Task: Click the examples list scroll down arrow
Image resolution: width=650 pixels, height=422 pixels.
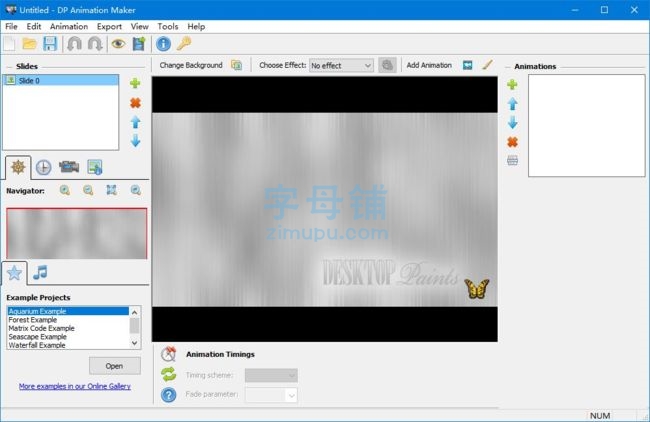Action: tap(135, 343)
